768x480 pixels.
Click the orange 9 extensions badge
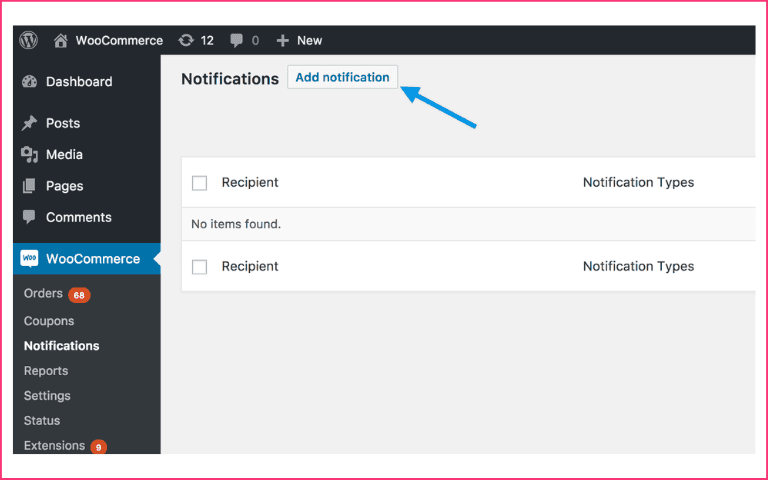tap(98, 447)
